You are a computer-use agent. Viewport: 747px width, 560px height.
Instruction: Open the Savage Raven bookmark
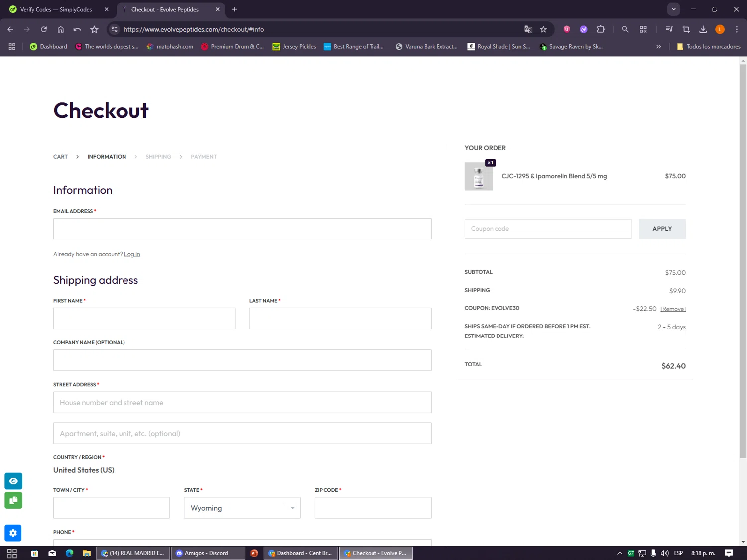click(x=571, y=46)
